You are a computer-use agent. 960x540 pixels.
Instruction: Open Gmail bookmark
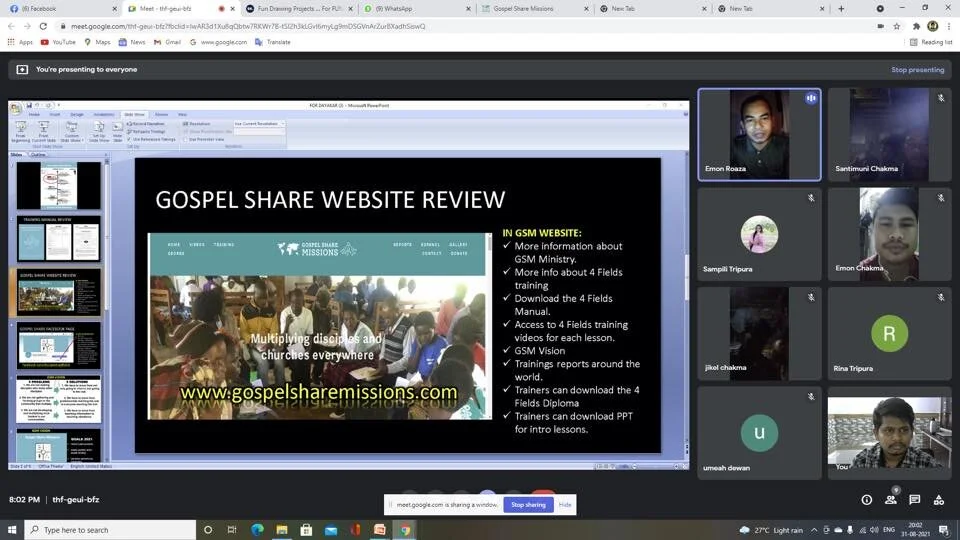tap(167, 42)
